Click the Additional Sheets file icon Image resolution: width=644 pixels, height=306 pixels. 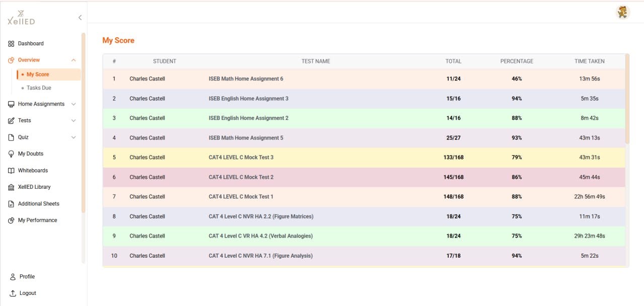[11, 204]
